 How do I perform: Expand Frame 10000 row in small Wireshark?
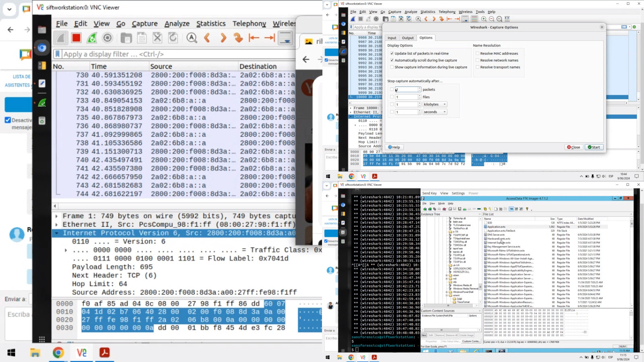pos(351,108)
